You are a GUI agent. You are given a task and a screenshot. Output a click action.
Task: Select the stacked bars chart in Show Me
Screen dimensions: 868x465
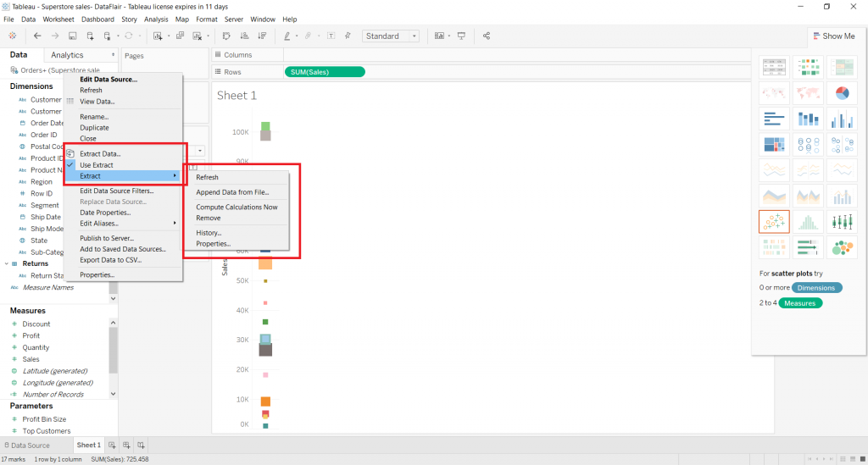click(x=808, y=119)
